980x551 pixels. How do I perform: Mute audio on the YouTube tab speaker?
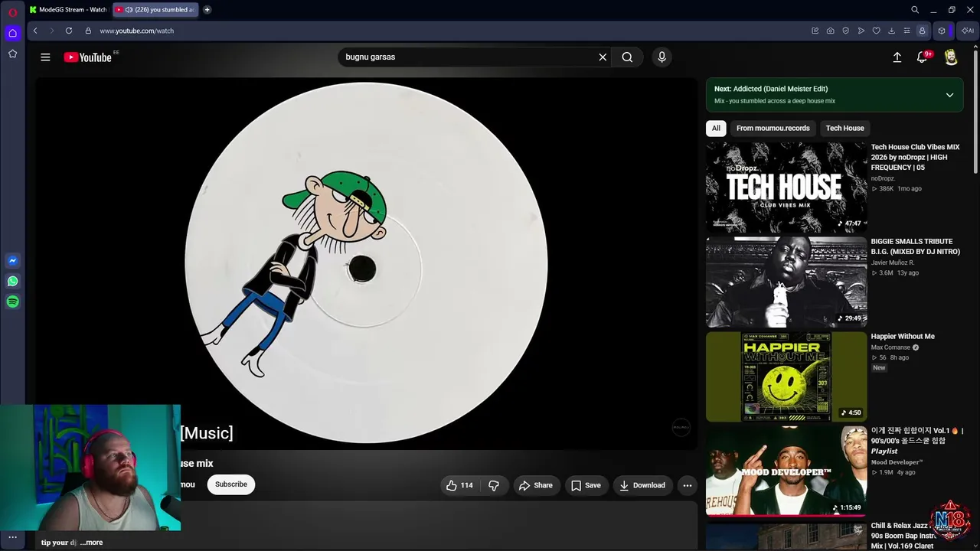129,10
